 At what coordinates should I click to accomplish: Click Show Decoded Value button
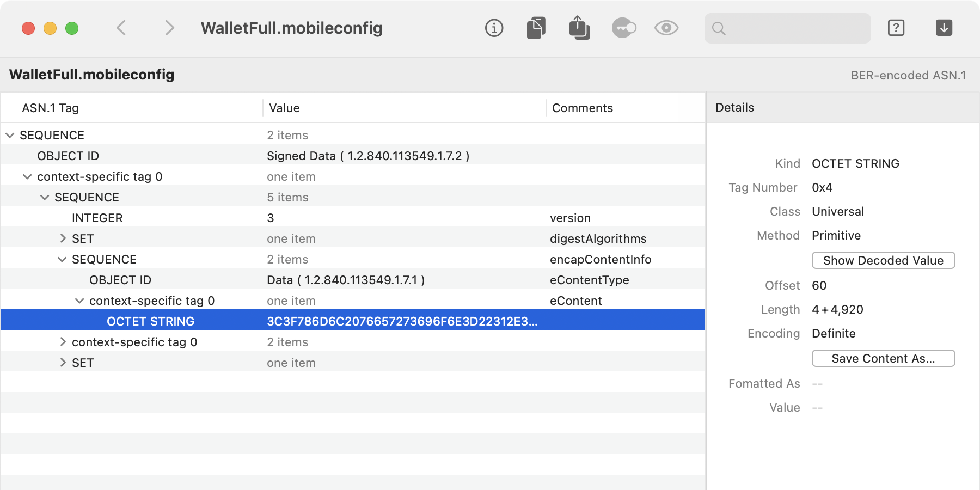click(x=883, y=260)
